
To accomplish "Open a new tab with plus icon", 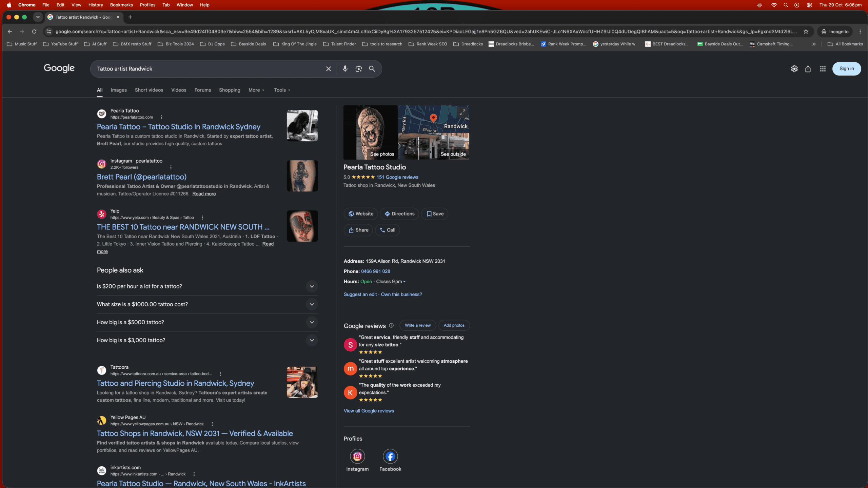I will pos(130,17).
